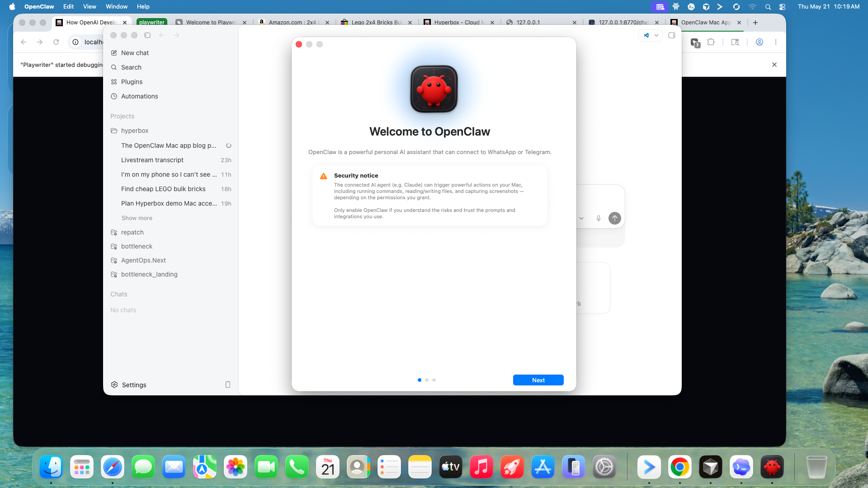Click the right panel toggle icon in chat window

coord(672,35)
